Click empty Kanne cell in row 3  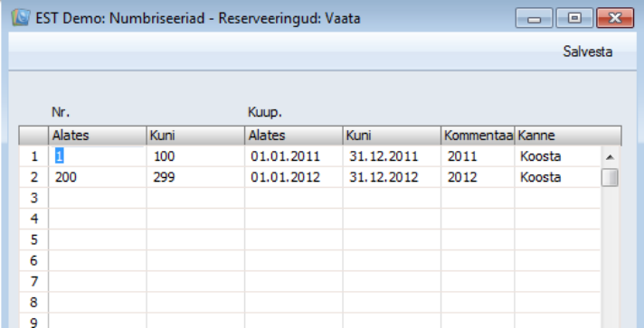[558, 198]
